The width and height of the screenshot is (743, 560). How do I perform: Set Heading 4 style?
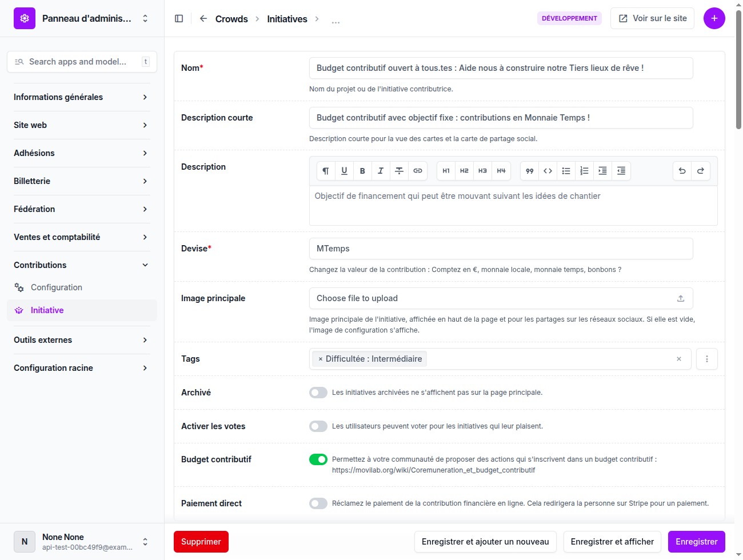pos(501,171)
